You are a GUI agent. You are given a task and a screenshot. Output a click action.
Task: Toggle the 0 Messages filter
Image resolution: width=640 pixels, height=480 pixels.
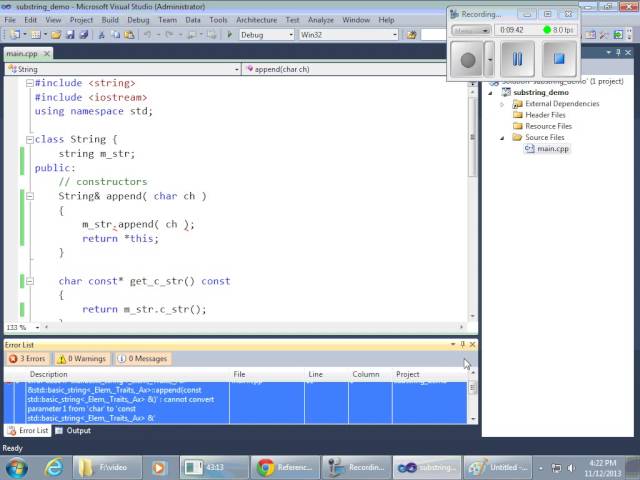click(143, 359)
